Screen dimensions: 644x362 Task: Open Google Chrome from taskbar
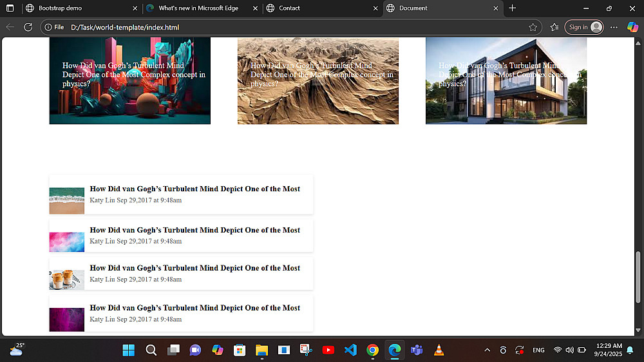tap(372, 350)
